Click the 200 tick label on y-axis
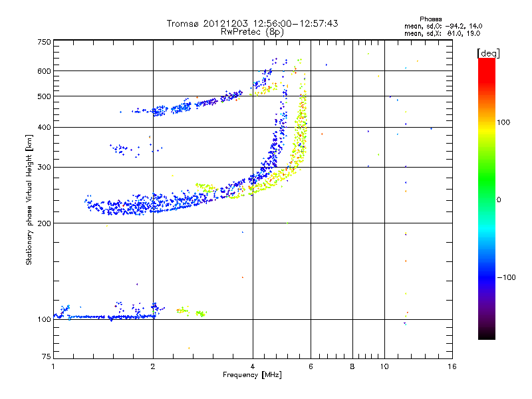 tap(44, 223)
